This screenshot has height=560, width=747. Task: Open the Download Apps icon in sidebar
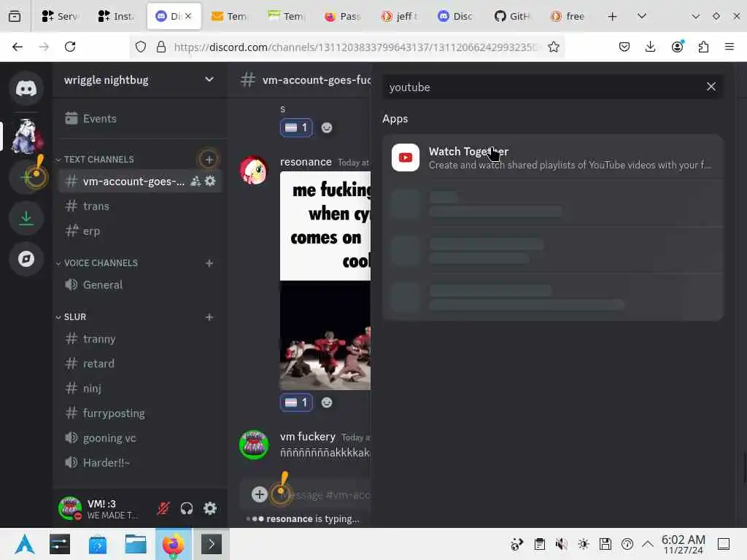click(26, 218)
